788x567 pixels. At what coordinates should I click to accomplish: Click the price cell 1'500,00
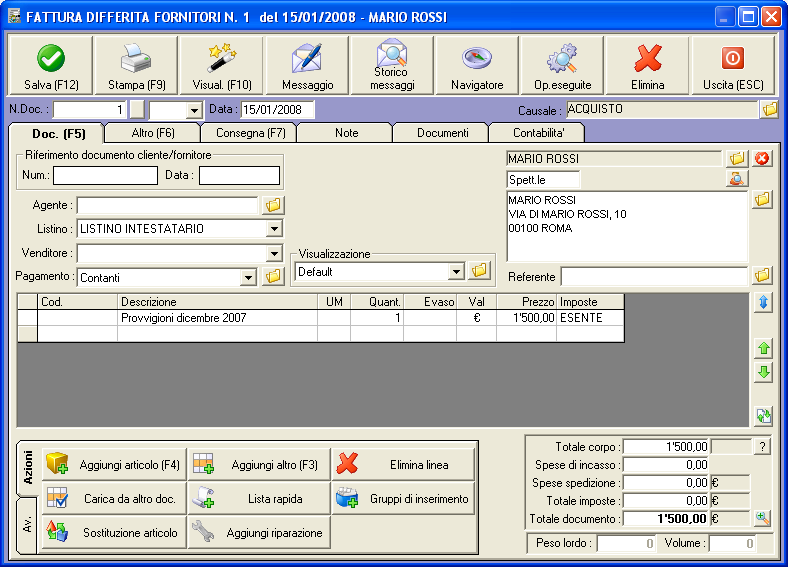pos(526,318)
